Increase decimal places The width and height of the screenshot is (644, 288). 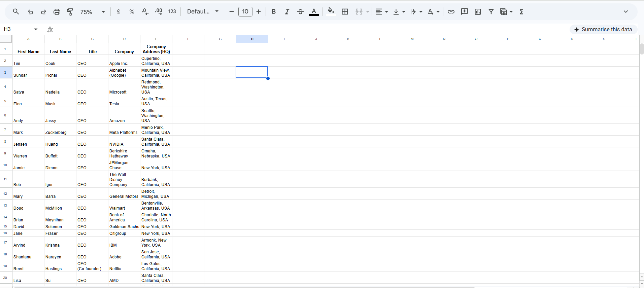(x=159, y=12)
